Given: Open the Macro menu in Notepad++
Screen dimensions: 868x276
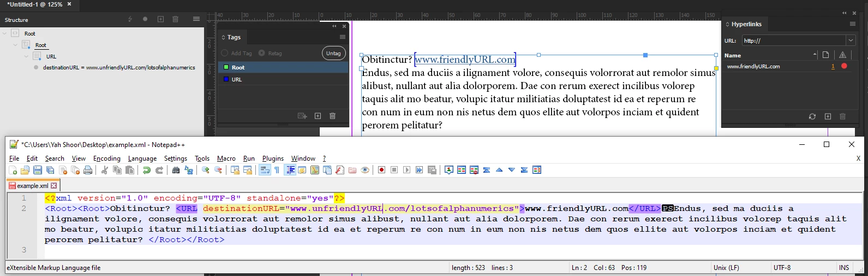Looking at the screenshot, I should (x=226, y=158).
